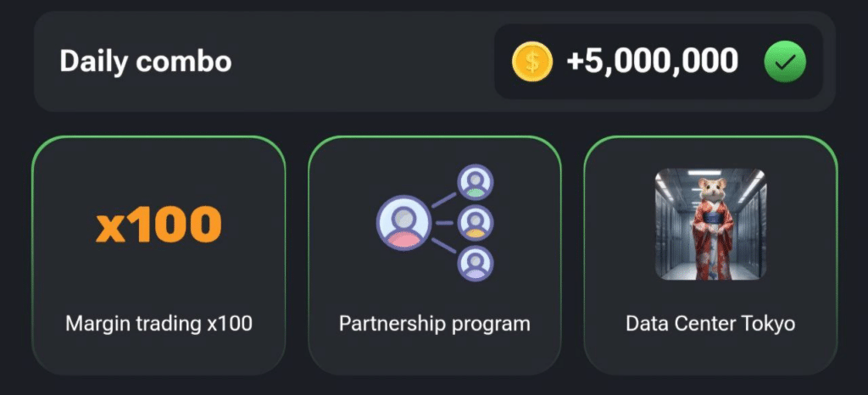Open the hamster in kimono image
This screenshot has height=395, width=868.
click(710, 224)
